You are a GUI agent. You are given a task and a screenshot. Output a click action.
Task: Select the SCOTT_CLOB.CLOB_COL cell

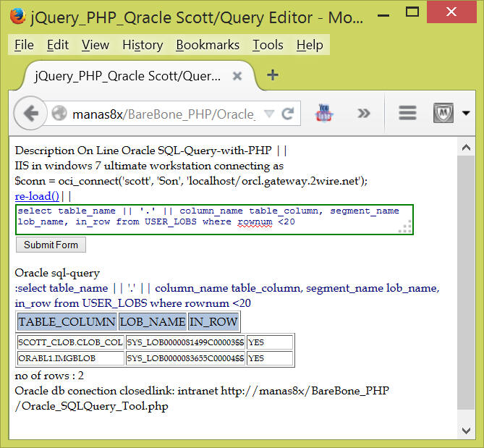pyautogui.click(x=71, y=342)
